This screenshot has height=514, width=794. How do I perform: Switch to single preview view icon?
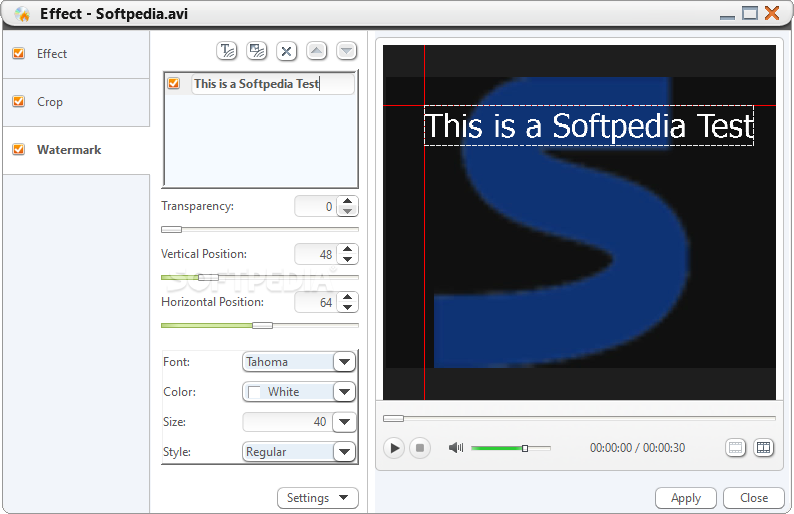(x=736, y=448)
